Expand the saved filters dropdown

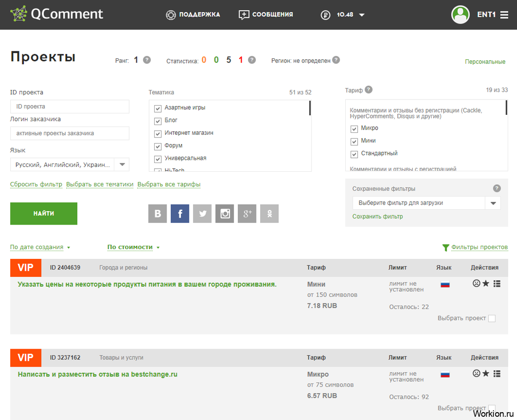pyautogui.click(x=426, y=203)
